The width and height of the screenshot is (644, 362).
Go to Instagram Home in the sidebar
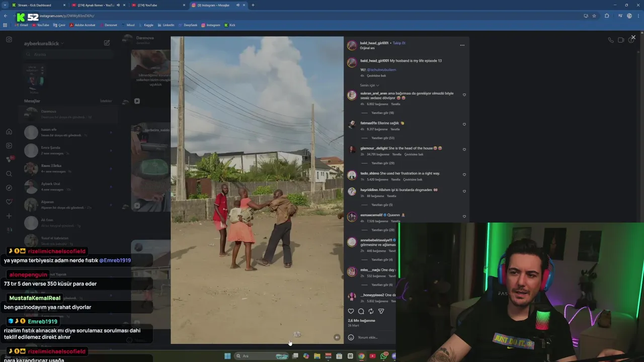(9, 132)
